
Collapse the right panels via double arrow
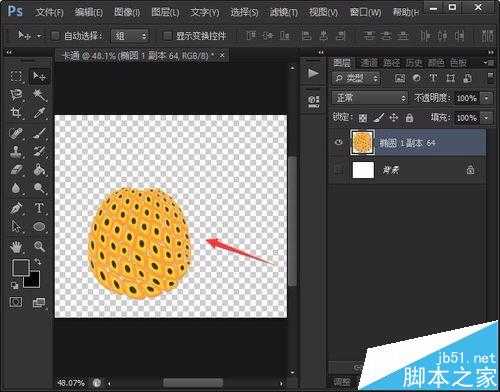(x=491, y=52)
